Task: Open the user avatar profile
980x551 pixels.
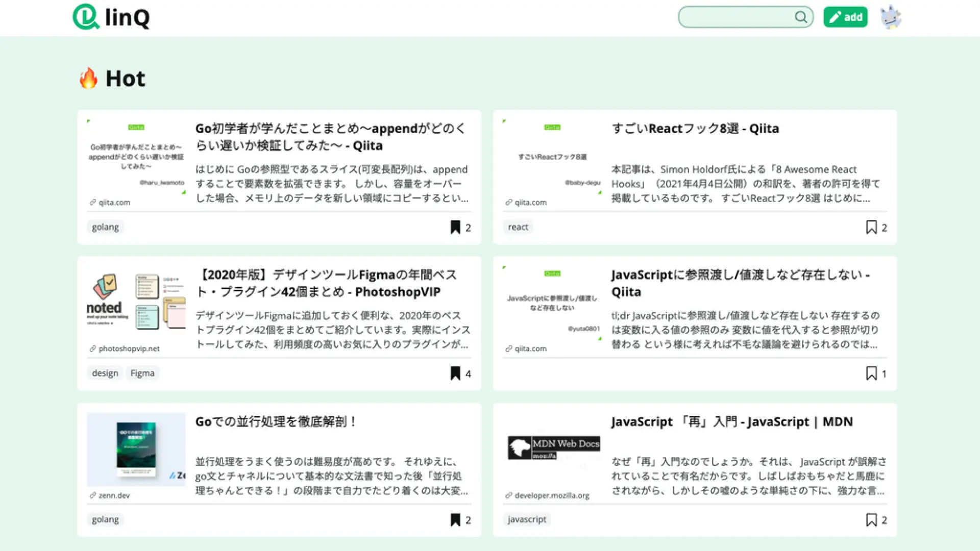Action: click(x=891, y=17)
